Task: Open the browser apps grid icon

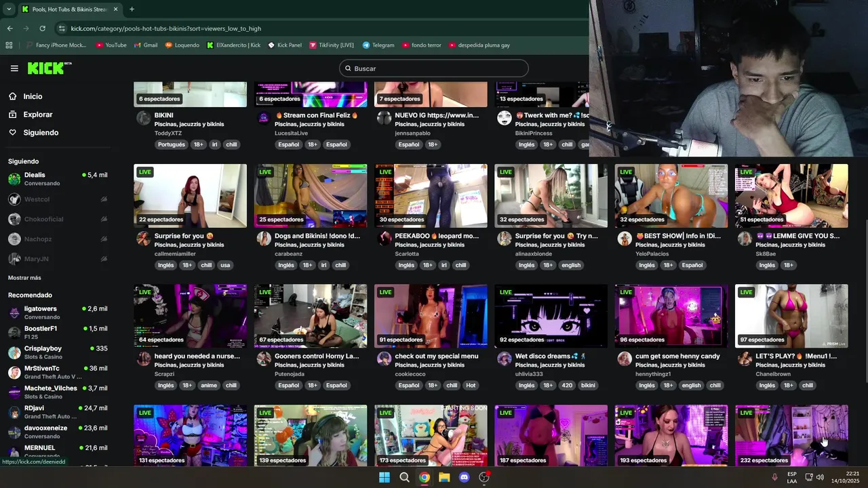Action: (9, 45)
